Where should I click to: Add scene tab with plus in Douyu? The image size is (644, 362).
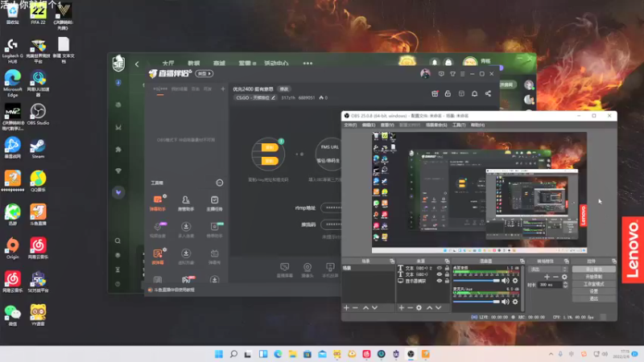coord(223,88)
